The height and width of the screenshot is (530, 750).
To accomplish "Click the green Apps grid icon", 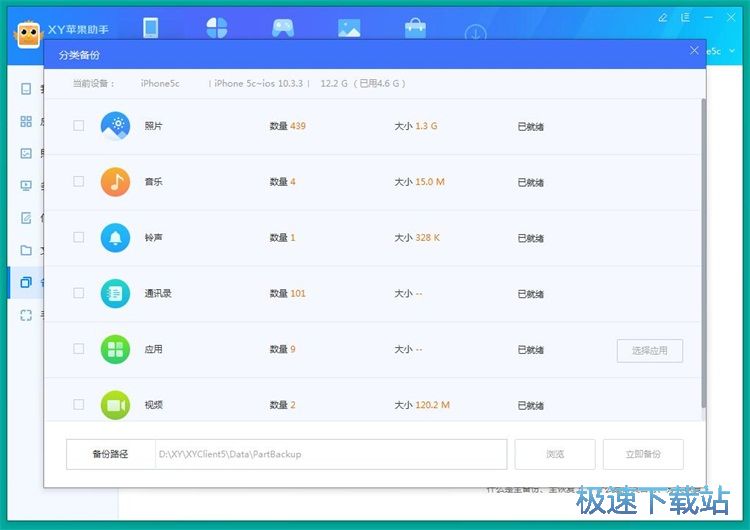I will (x=116, y=349).
